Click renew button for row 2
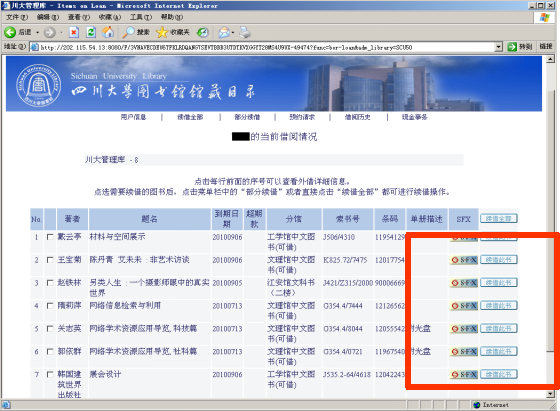 (499, 260)
